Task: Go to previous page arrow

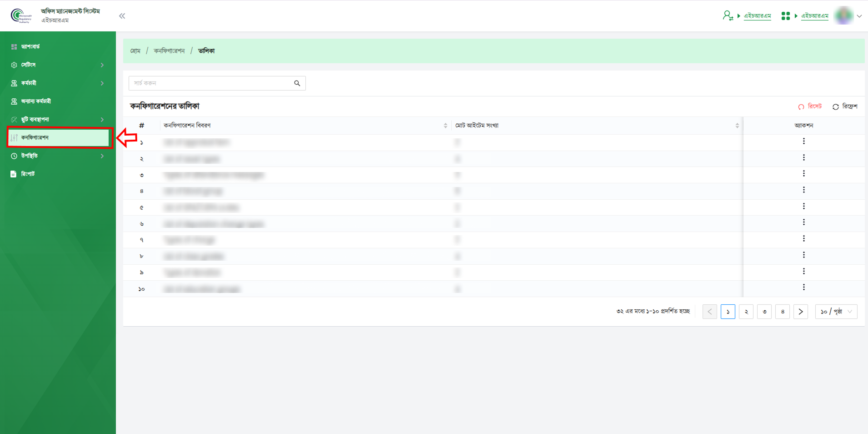Action: point(710,312)
